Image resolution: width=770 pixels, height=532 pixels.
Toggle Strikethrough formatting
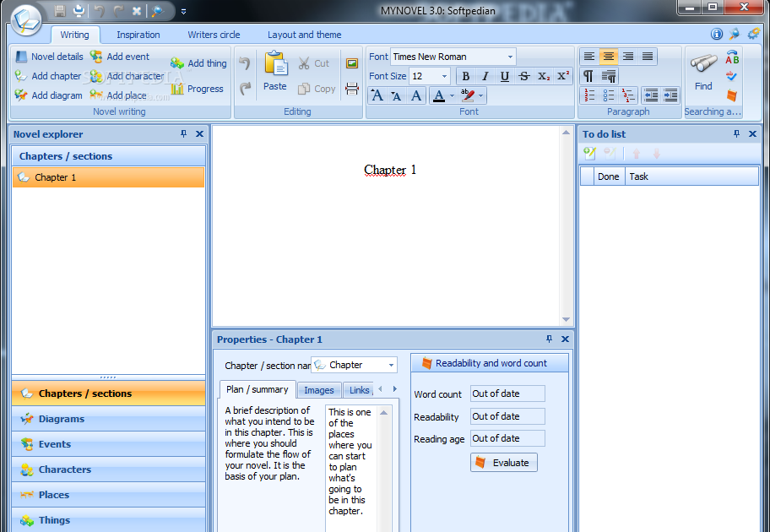524,76
